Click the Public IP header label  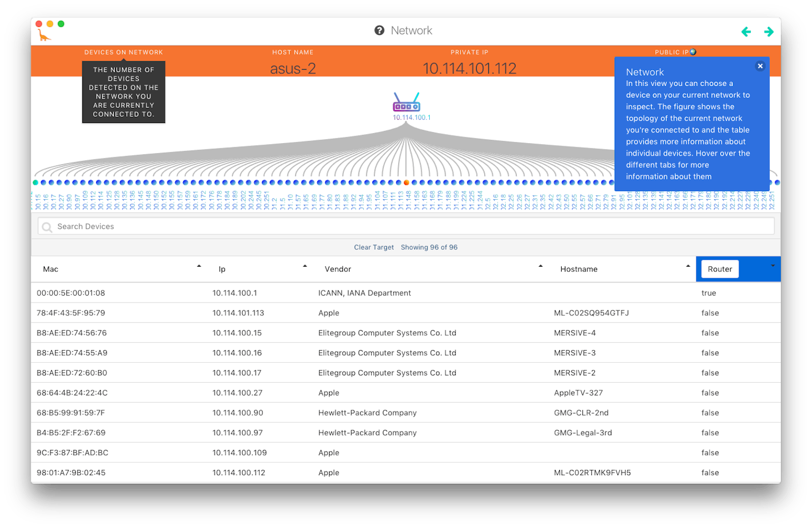tap(672, 52)
